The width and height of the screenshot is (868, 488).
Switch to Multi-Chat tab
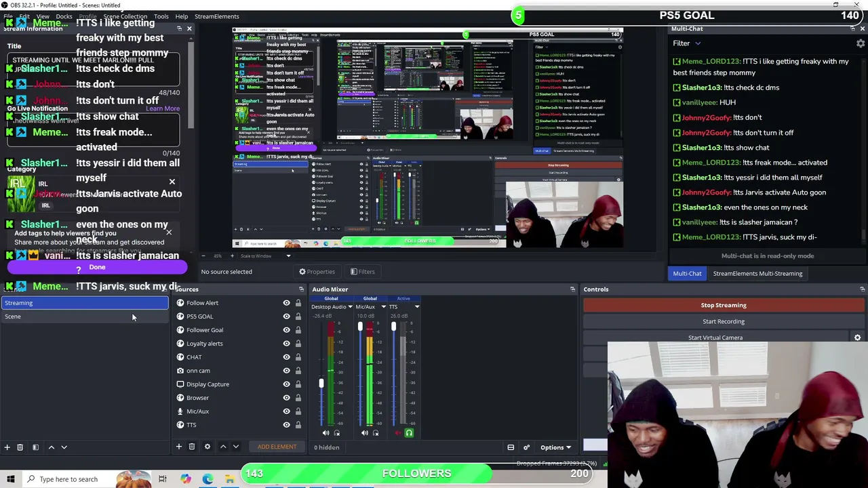coord(687,274)
